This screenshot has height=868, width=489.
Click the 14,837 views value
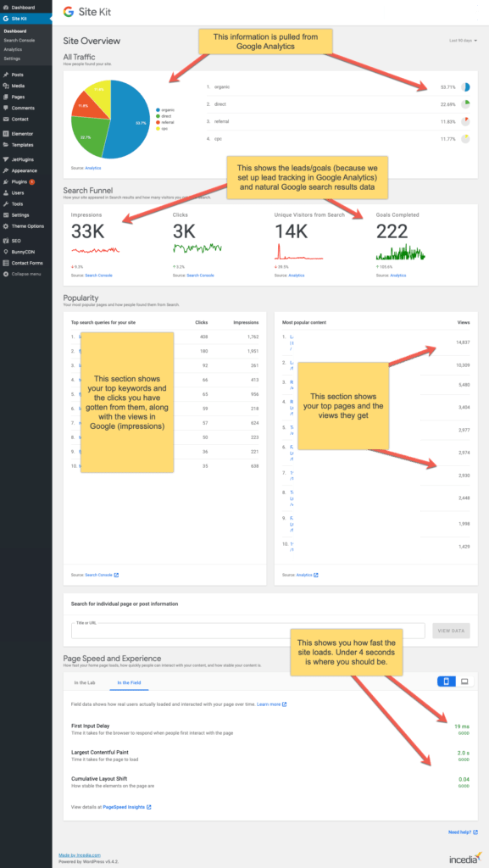click(x=463, y=342)
